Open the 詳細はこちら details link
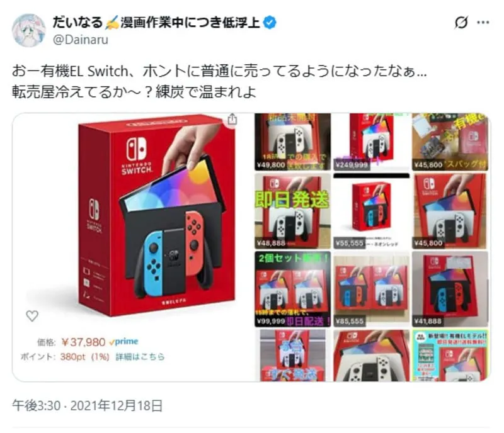This screenshot has width=504, height=433. 140,357
